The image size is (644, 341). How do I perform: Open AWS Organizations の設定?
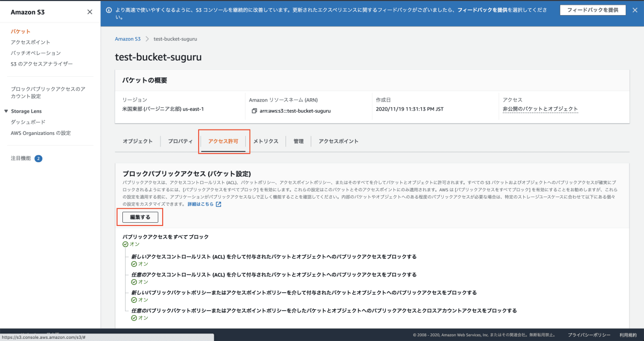(41, 133)
